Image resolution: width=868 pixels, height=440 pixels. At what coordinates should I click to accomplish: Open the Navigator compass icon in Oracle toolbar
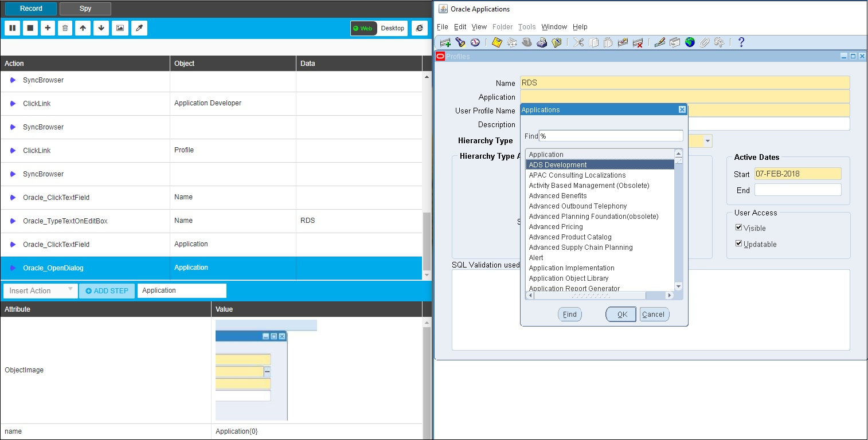pyautogui.click(x=475, y=42)
